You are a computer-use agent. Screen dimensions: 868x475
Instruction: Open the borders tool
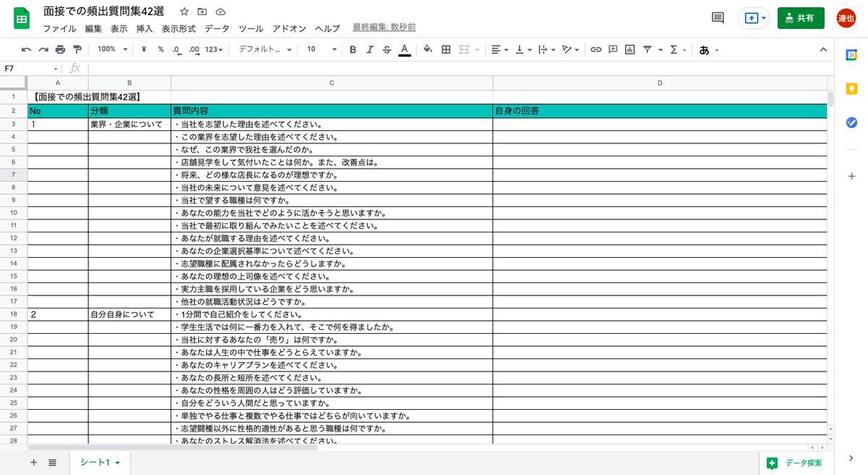[446, 49]
